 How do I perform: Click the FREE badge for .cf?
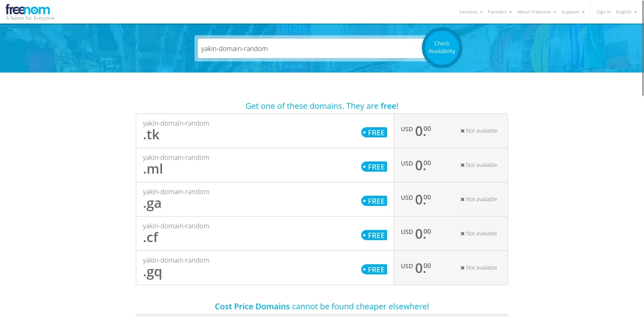374,235
